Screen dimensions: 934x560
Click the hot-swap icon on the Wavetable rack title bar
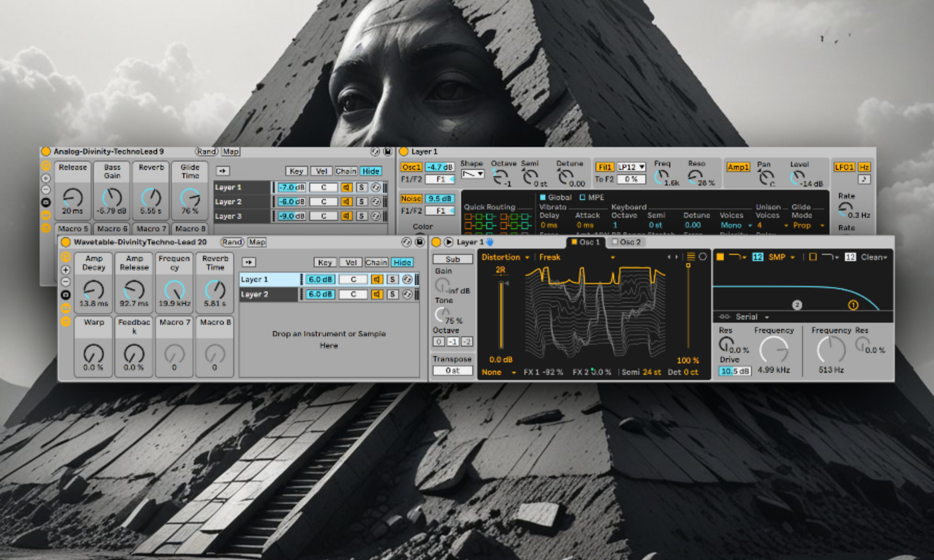406,242
